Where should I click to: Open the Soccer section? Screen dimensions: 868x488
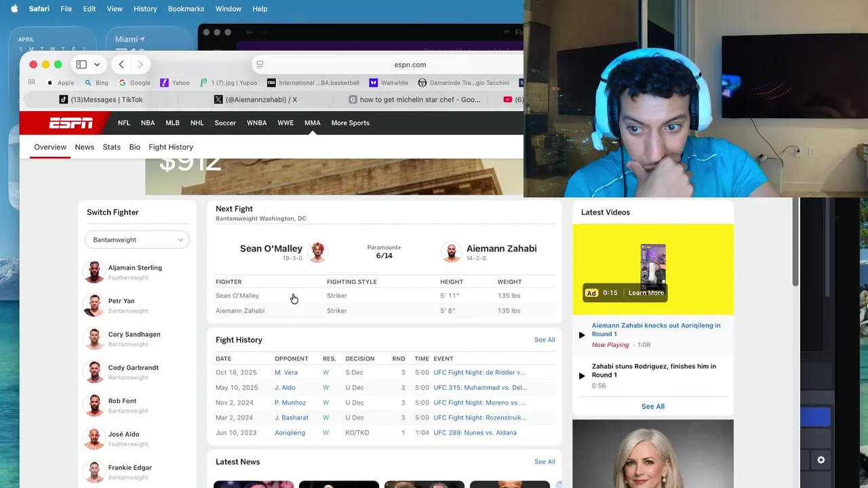(225, 123)
